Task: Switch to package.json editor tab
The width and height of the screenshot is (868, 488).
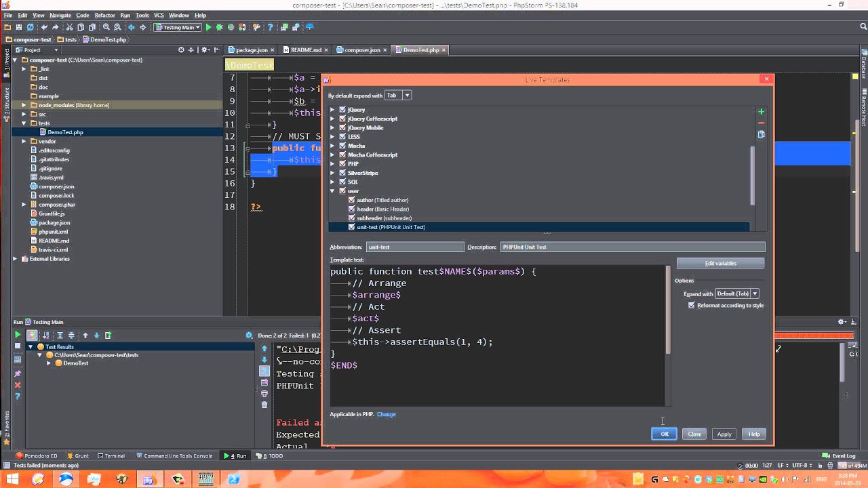Action: point(252,49)
